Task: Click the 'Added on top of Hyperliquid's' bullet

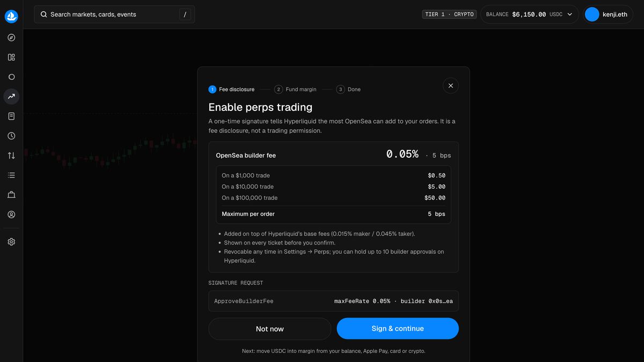Action: (319, 234)
